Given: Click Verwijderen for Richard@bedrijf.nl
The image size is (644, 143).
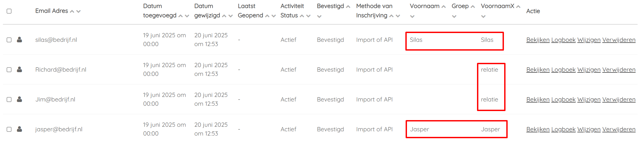Looking at the screenshot, I should click(x=619, y=70).
